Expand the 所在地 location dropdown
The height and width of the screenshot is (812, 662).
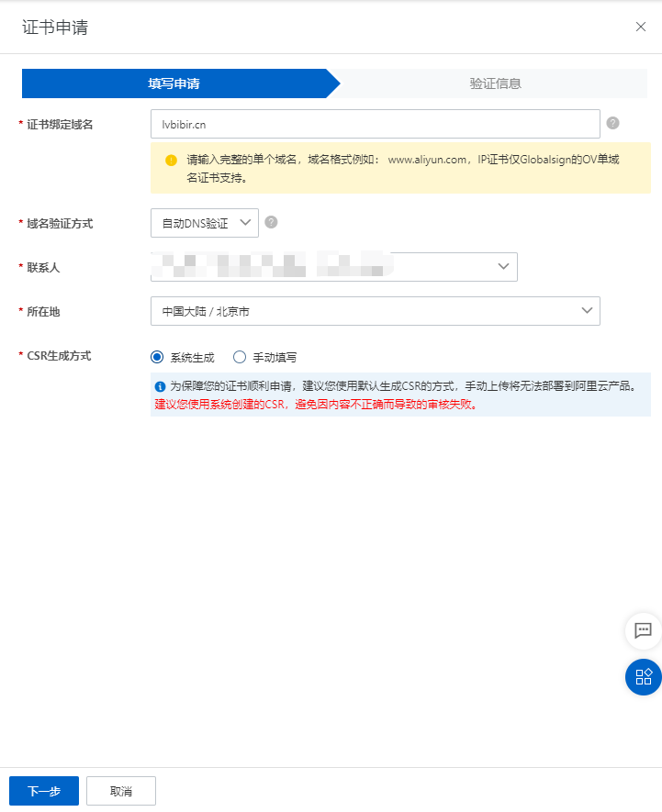375,311
